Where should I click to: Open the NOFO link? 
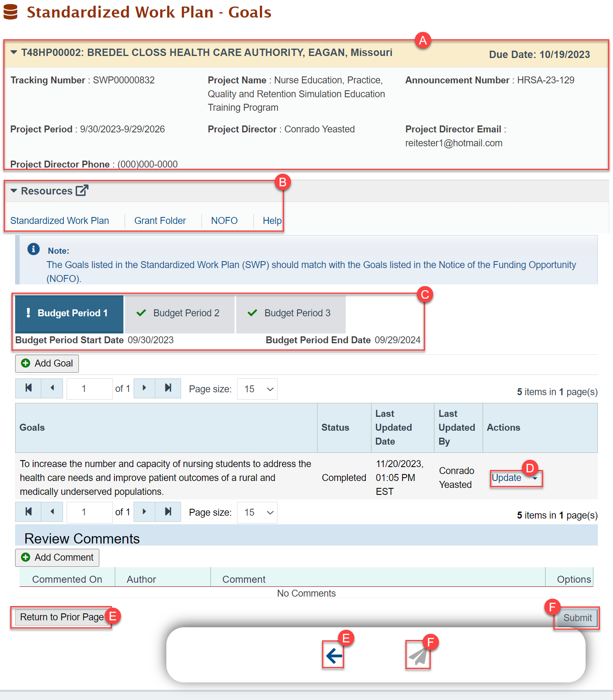[224, 221]
